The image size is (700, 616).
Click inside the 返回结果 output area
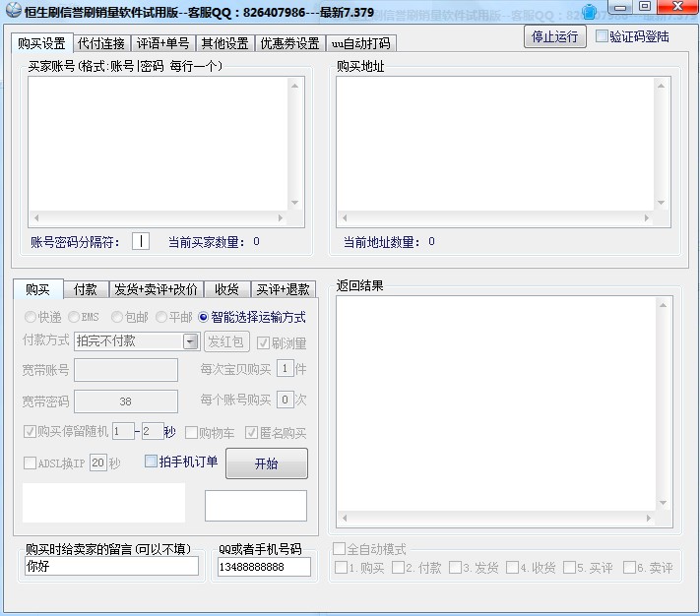point(496,403)
